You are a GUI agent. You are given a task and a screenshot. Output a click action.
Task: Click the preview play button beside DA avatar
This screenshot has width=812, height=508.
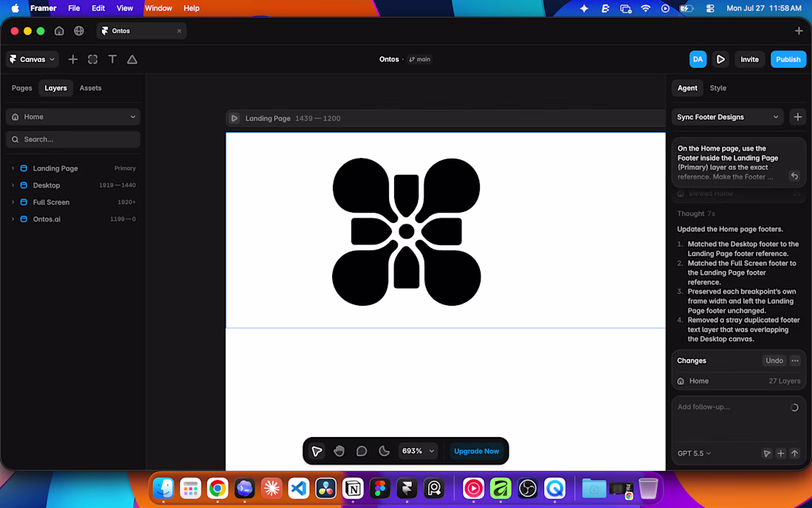[720, 60]
